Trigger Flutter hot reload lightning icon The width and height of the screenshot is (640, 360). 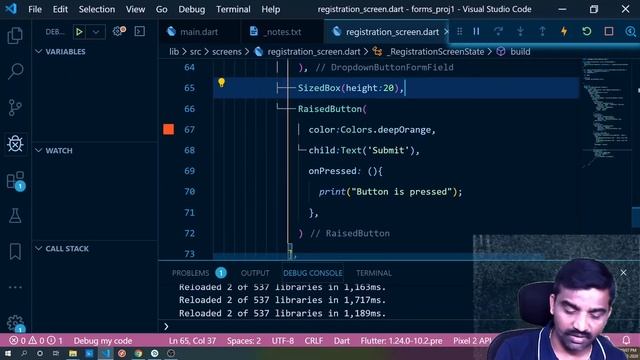tap(564, 31)
